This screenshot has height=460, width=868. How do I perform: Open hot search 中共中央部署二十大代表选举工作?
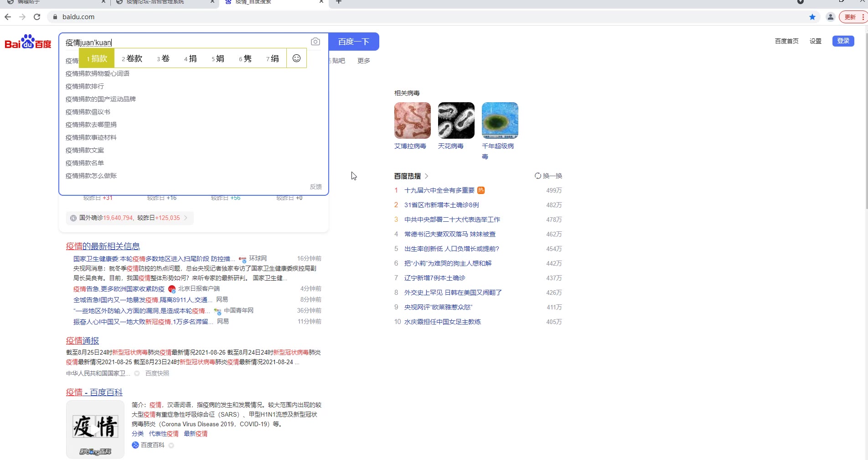click(x=452, y=220)
